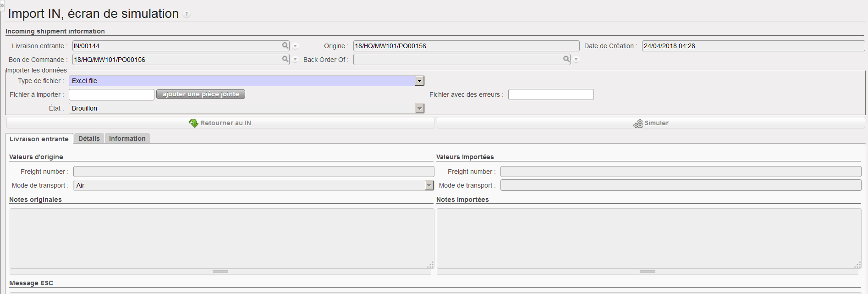Open small arrow menu beside Back Order Of

tap(577, 60)
